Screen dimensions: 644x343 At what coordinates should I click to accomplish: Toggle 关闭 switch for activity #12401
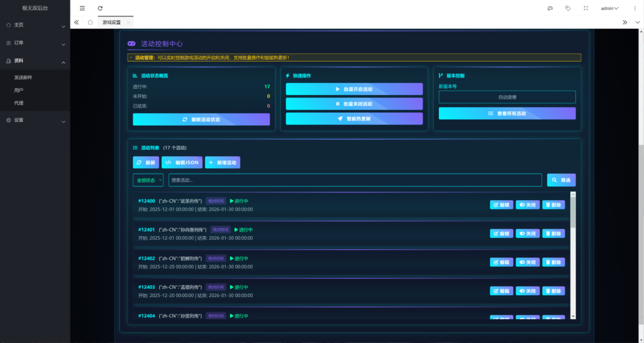point(527,233)
